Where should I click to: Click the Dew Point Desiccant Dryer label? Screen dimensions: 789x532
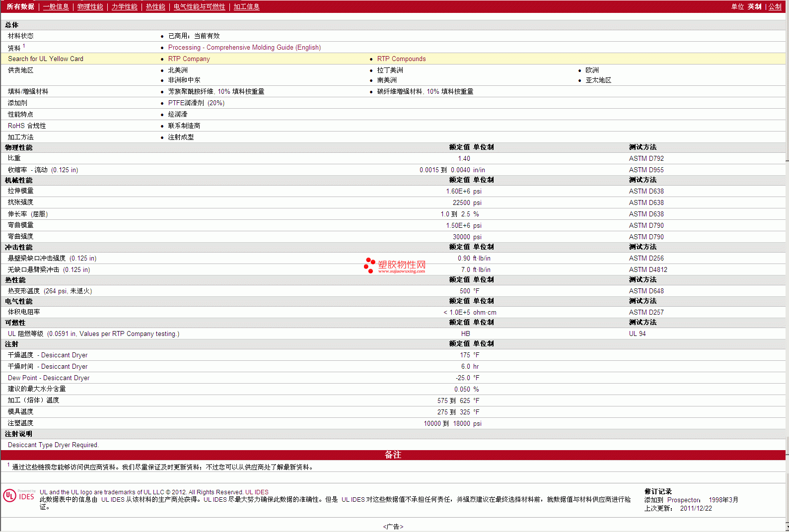point(49,378)
